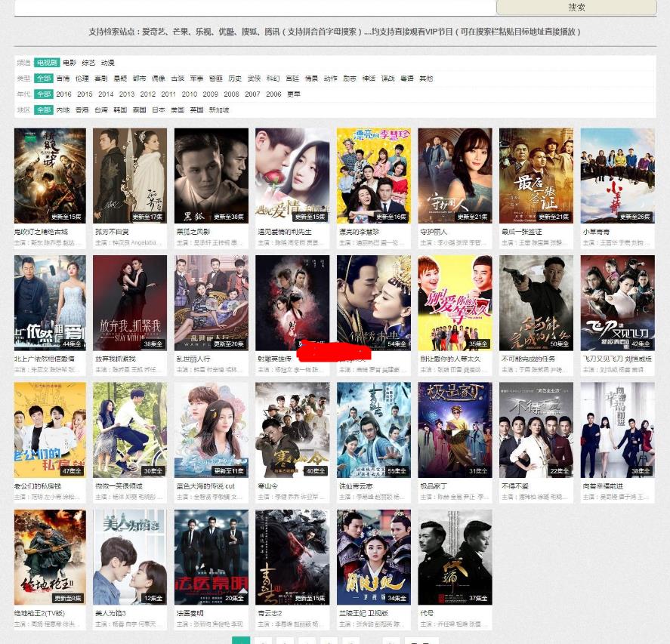This screenshot has width=670, height=644.
Task: Select 全部 in the 年代 row
Action: (x=44, y=94)
